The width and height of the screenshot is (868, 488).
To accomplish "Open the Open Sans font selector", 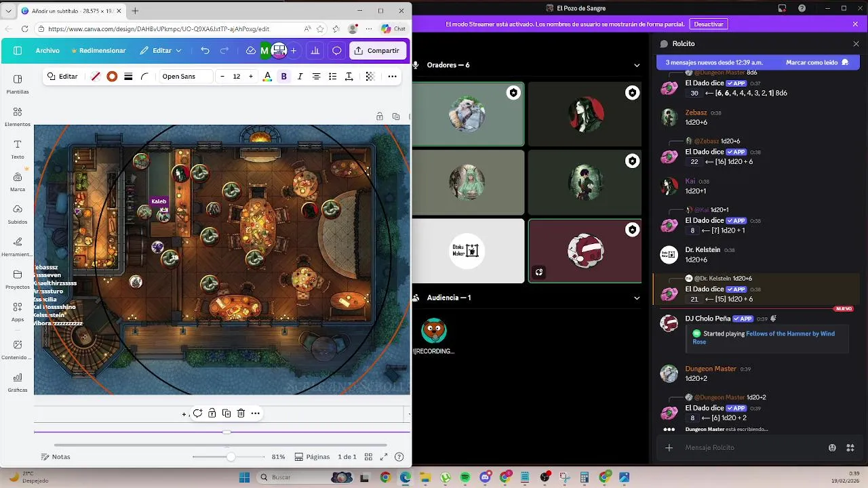I will pos(185,77).
